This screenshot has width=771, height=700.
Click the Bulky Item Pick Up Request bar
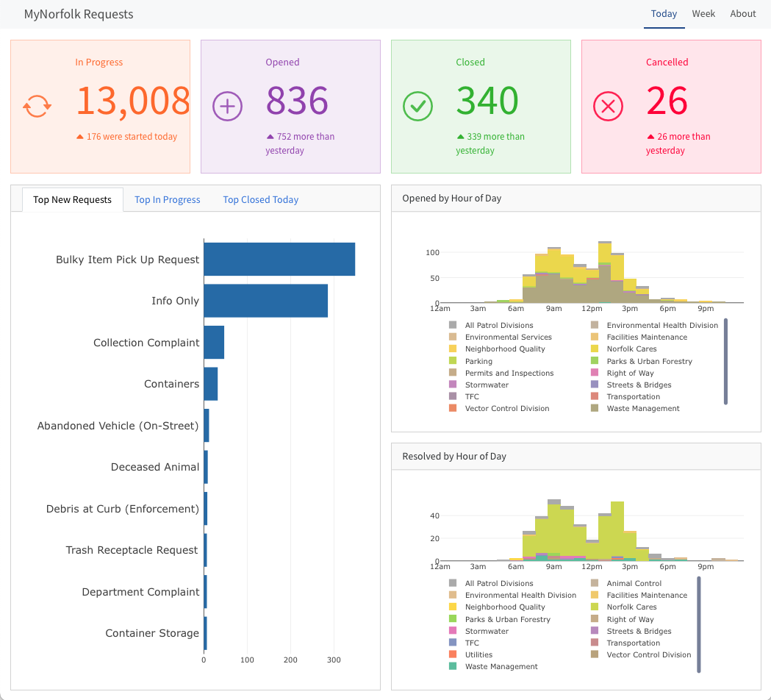(x=279, y=260)
